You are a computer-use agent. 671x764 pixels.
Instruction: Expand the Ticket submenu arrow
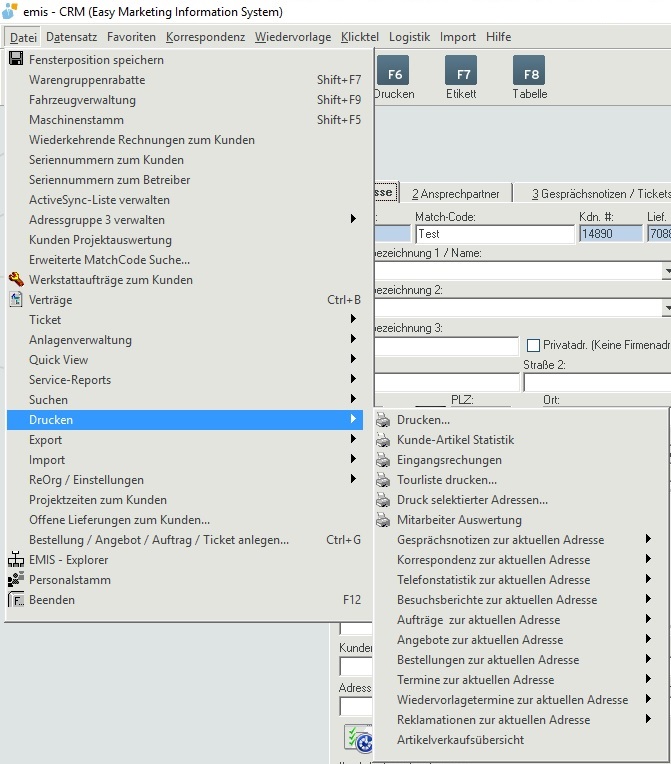click(x=353, y=319)
